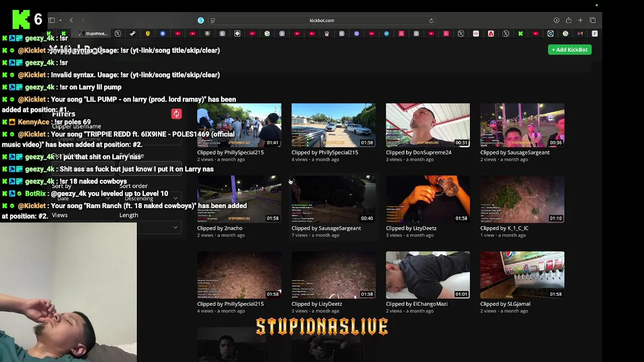Image resolution: width=644 pixels, height=362 pixels.
Task: Click the Clipper username input field
Action: 117,139
